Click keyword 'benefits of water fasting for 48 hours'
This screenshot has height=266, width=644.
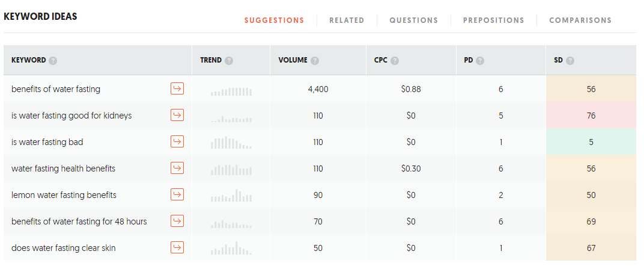[x=79, y=221]
